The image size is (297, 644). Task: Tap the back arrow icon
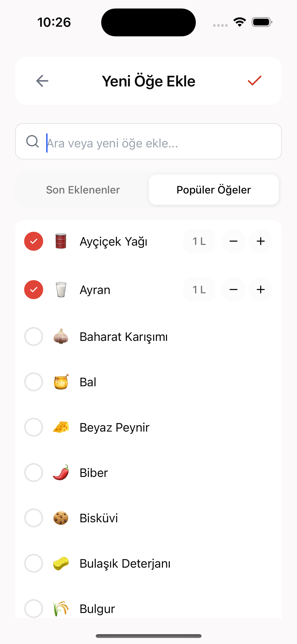[42, 81]
